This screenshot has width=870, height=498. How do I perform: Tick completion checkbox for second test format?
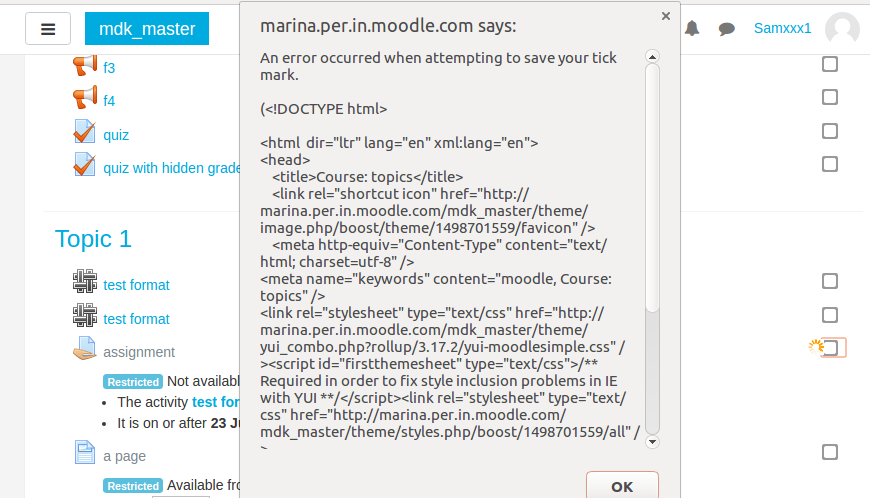(830, 315)
